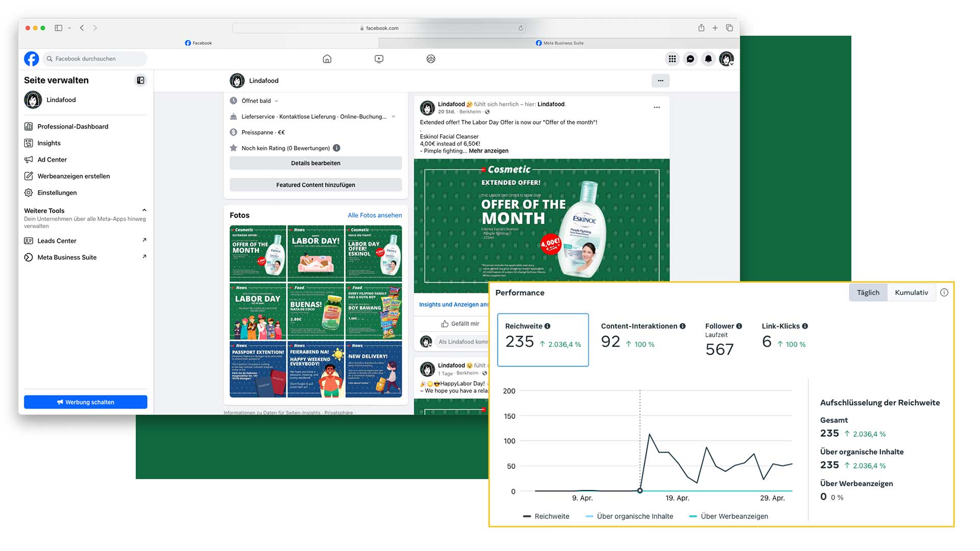Switch to the Facebook browser tab

pos(199,43)
